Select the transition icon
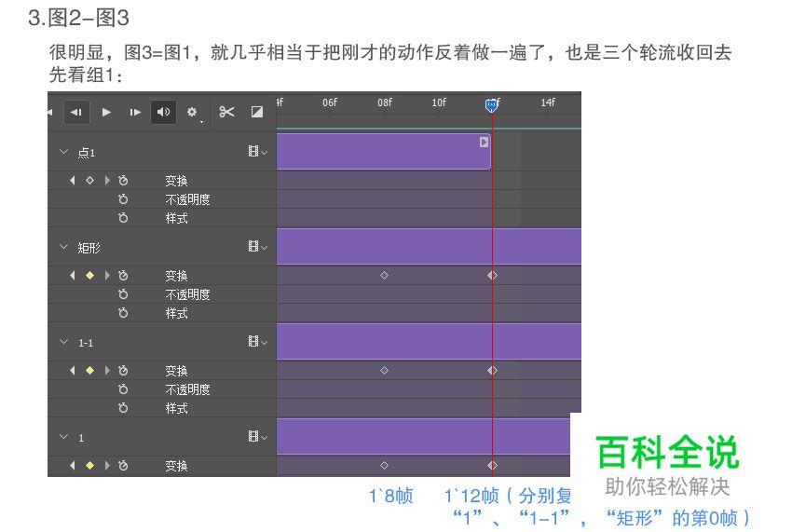 (x=257, y=112)
